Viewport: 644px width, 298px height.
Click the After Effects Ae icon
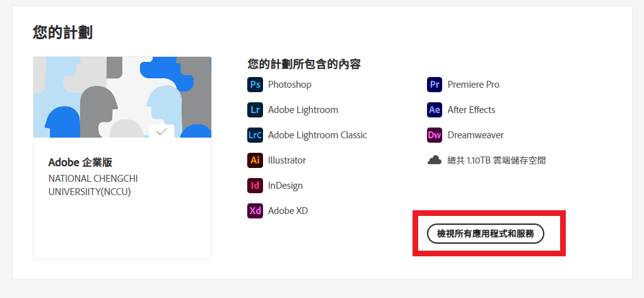click(x=435, y=110)
